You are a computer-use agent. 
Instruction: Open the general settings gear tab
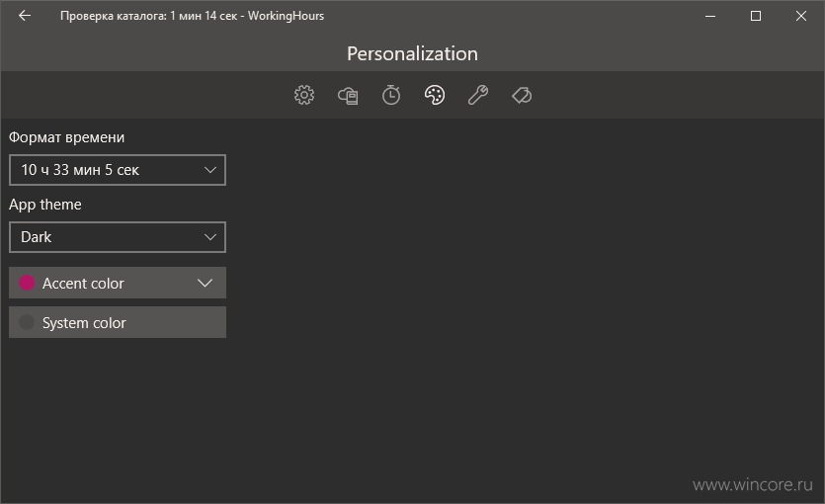pyautogui.click(x=304, y=95)
